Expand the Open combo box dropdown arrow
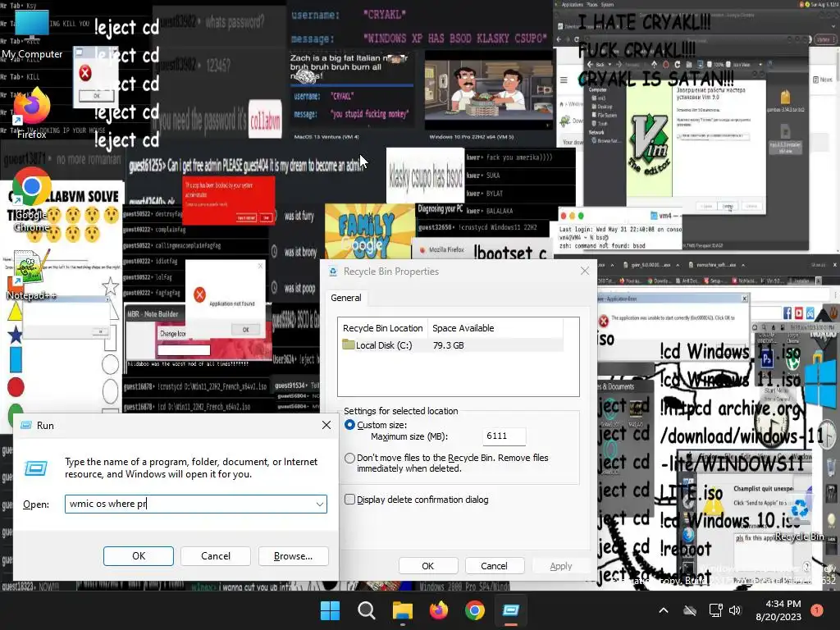Viewport: 840px width, 630px height. [x=320, y=504]
